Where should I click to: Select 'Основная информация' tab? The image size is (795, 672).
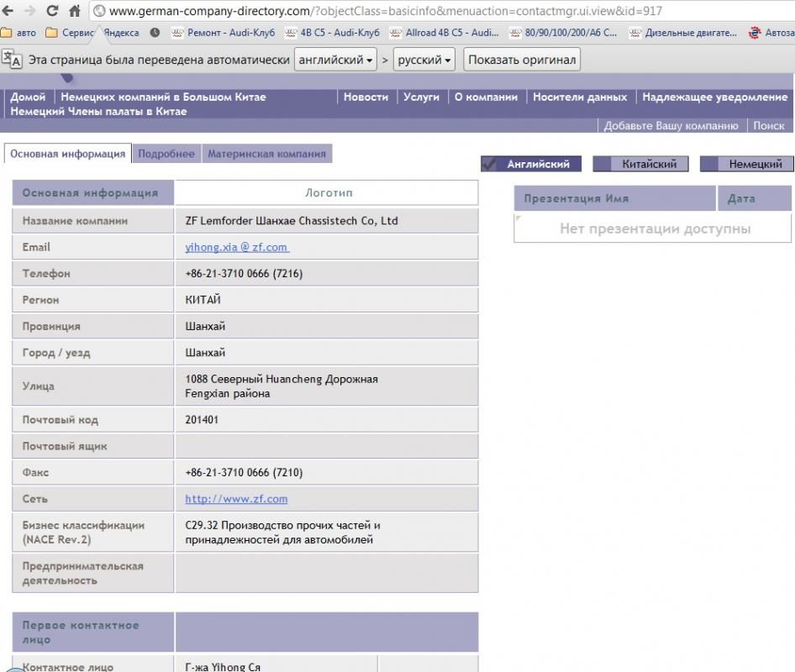click(x=67, y=154)
